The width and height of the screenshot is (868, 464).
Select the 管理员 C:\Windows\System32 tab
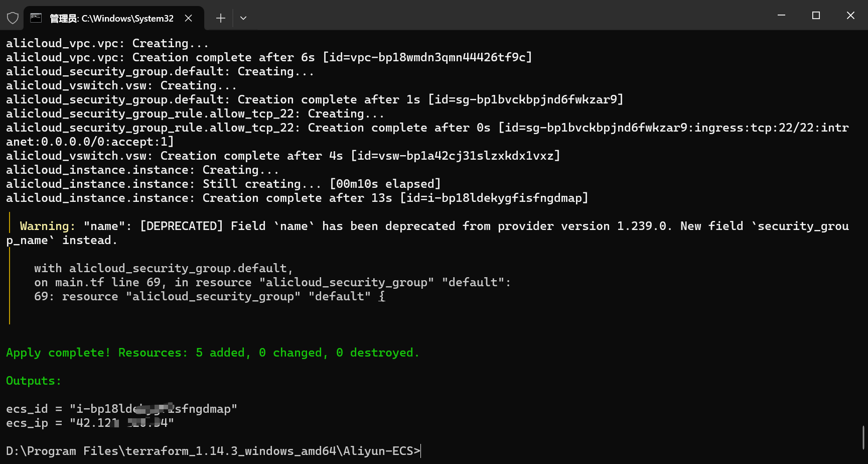tap(111, 19)
